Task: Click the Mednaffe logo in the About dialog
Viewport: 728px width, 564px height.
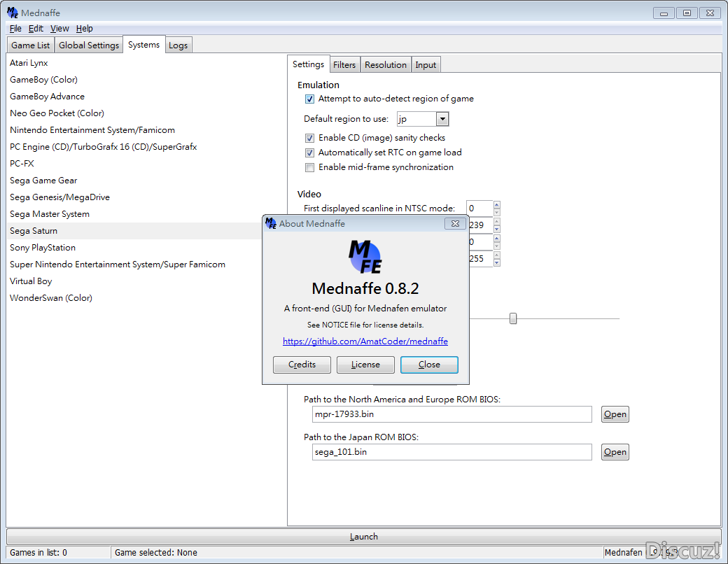Action: point(365,257)
